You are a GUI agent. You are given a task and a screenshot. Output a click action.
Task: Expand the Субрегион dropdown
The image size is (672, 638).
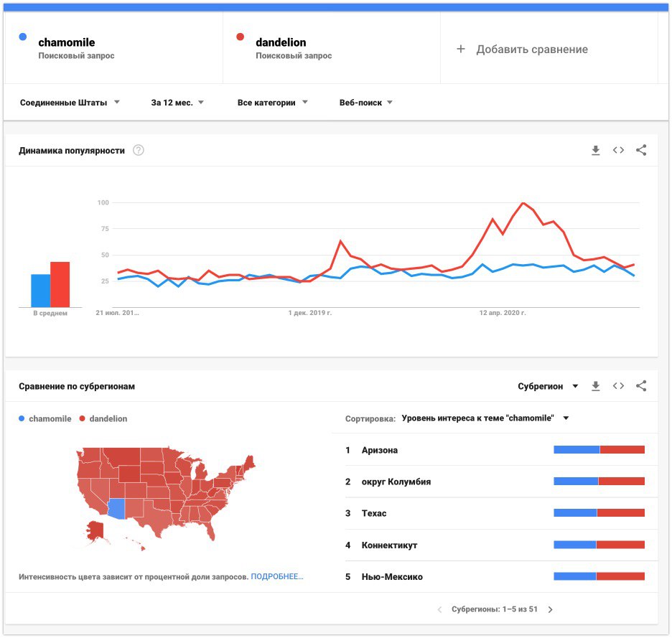pos(548,386)
